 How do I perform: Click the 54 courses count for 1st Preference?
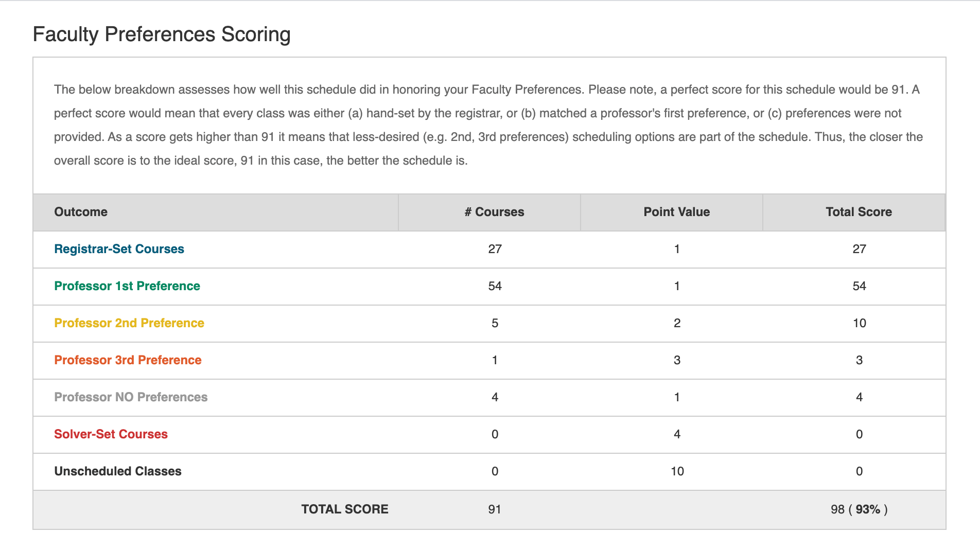[495, 286]
